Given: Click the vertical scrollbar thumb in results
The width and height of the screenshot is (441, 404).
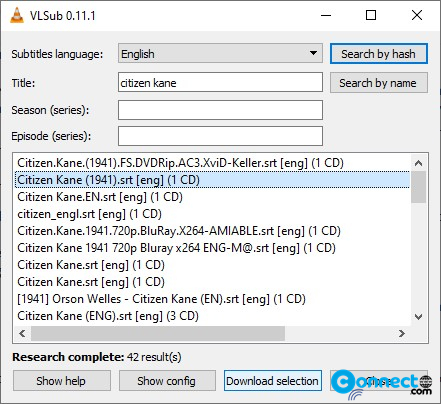Looking at the screenshot, I should 419,187.
